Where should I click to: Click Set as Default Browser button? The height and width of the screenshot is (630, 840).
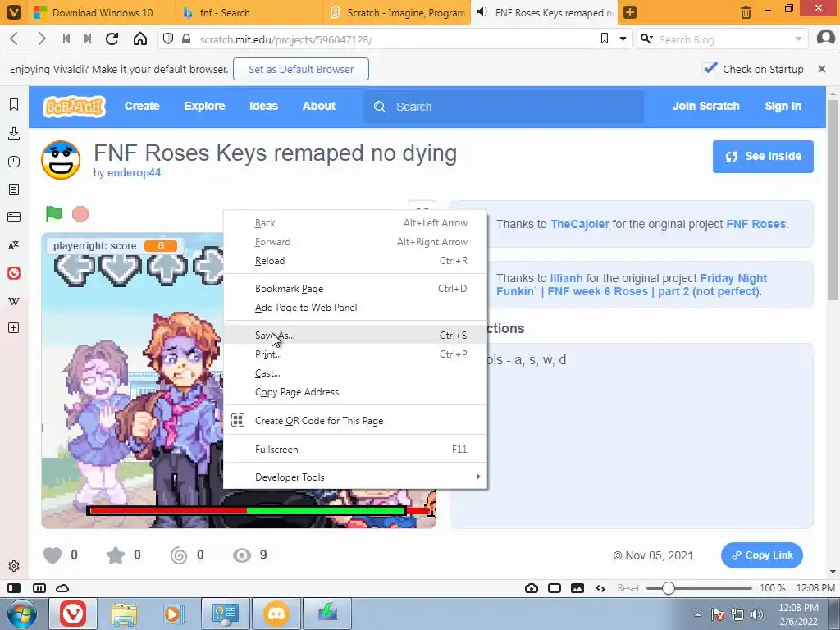click(x=301, y=69)
